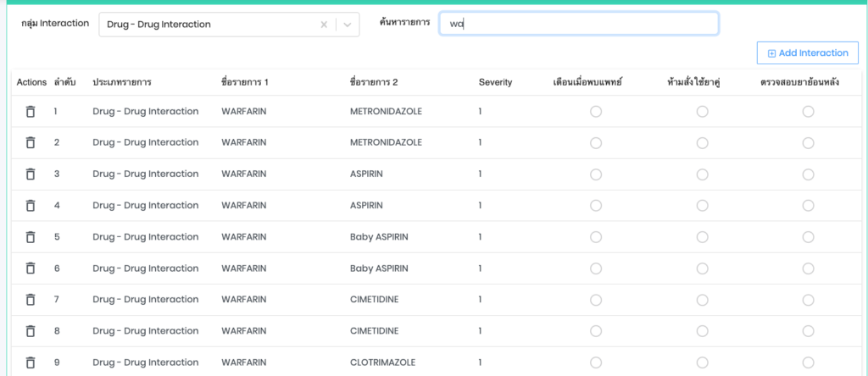Click trash icon for row 3

(31, 174)
